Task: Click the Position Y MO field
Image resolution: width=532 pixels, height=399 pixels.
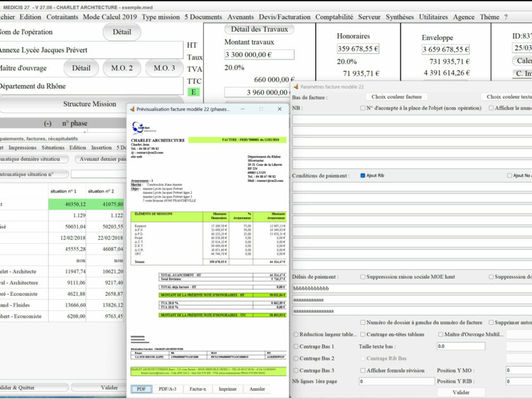Action: (519, 370)
